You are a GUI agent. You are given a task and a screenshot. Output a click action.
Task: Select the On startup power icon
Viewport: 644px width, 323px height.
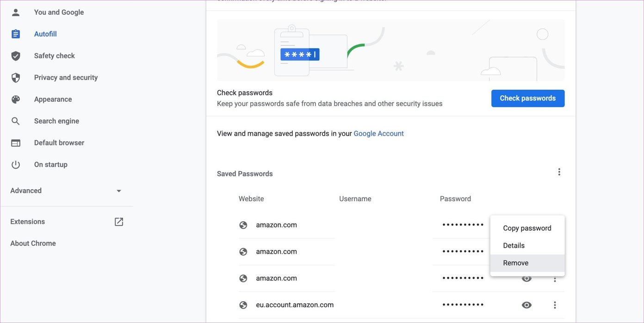pos(16,165)
